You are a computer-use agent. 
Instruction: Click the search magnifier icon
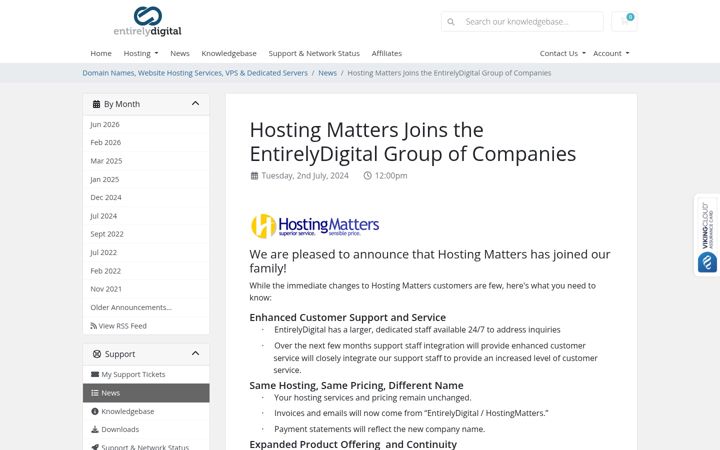coord(451,22)
